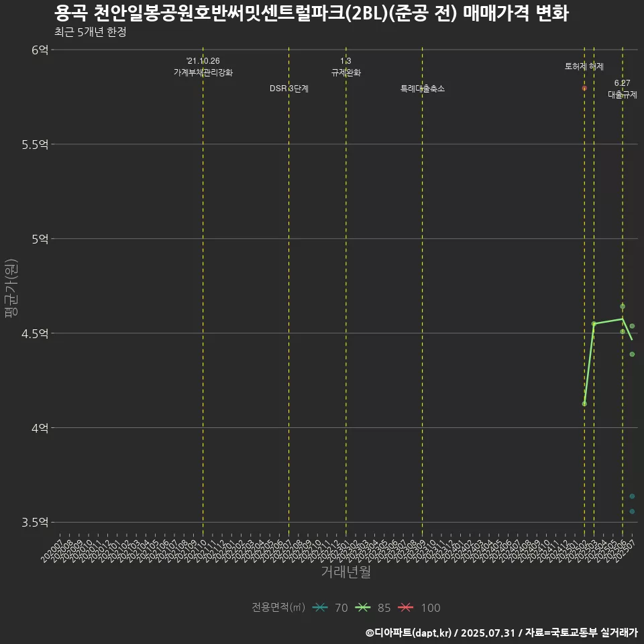The width and height of the screenshot is (644, 644).
Task: Click the legend label '85'
Action: pos(384,608)
